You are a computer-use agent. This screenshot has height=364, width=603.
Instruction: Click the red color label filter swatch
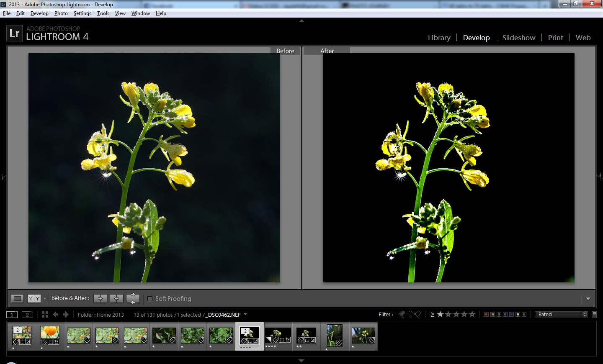tap(486, 314)
